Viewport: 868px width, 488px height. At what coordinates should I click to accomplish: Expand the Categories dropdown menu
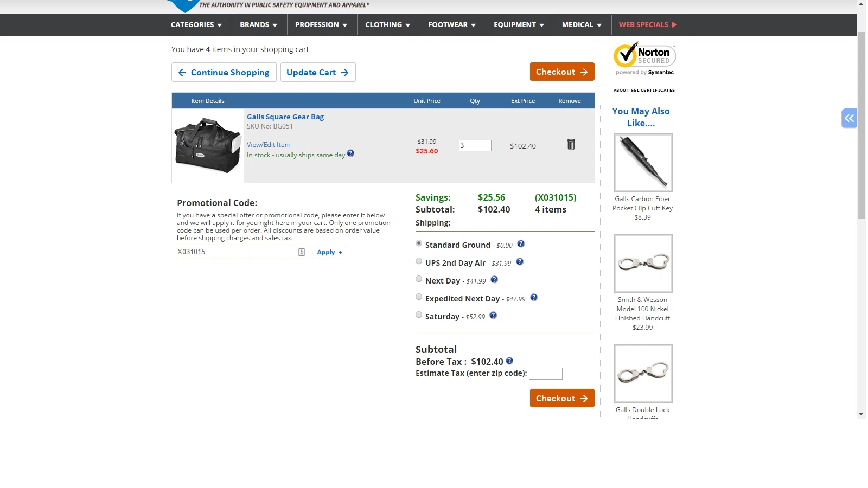(x=196, y=25)
